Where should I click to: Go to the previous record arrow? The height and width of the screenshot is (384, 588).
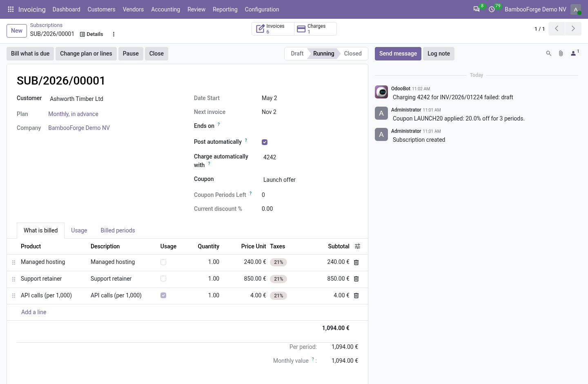pos(557,29)
